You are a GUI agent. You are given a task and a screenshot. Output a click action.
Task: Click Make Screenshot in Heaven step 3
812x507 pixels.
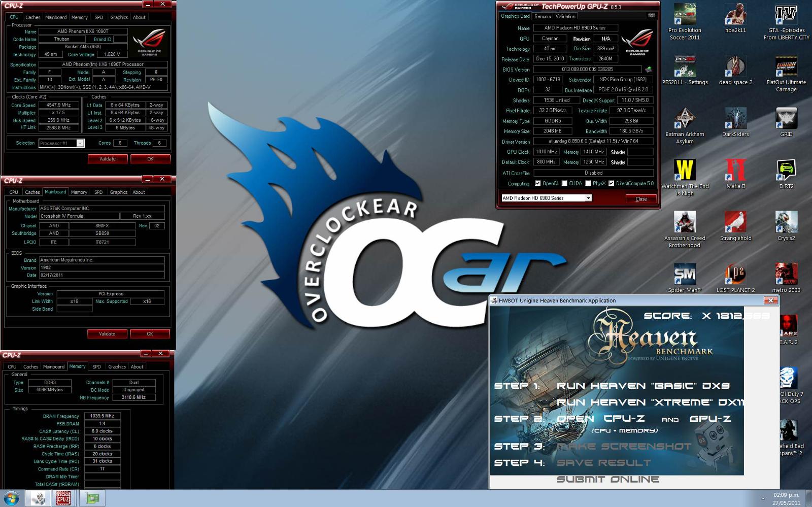click(624, 447)
